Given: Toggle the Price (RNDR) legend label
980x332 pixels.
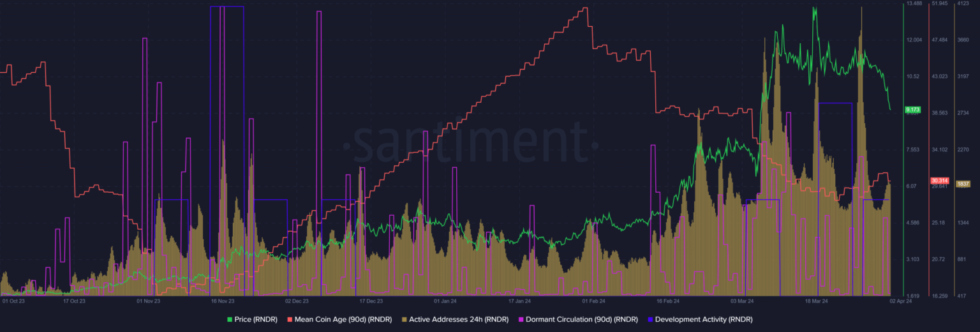Looking at the screenshot, I should pos(256,319).
